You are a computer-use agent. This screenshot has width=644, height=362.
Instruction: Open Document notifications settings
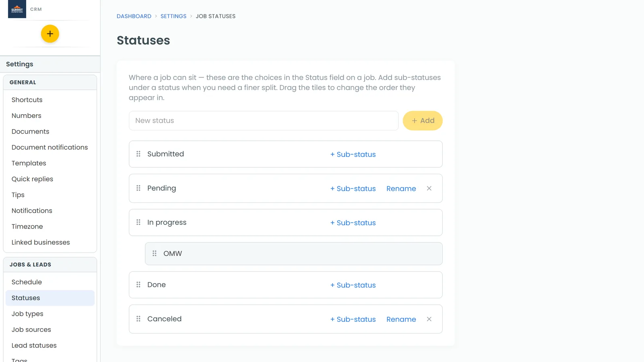(50, 147)
